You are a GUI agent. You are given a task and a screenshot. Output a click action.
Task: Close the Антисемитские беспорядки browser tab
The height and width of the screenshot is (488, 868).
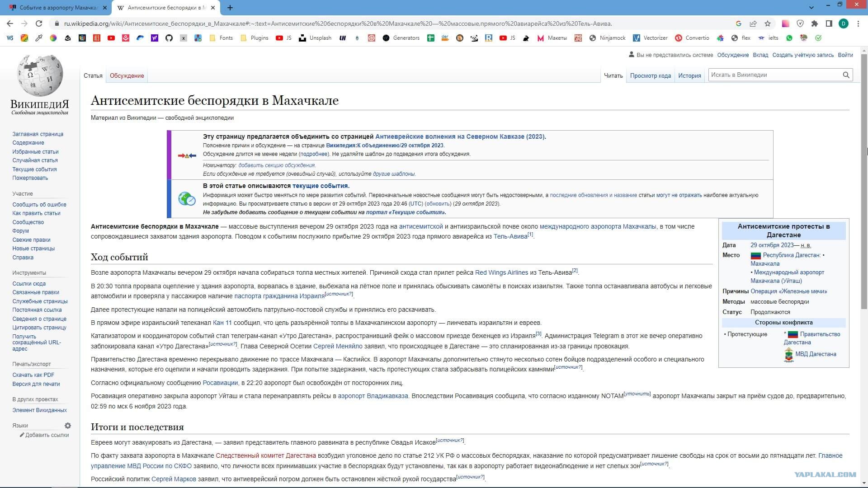point(213,8)
